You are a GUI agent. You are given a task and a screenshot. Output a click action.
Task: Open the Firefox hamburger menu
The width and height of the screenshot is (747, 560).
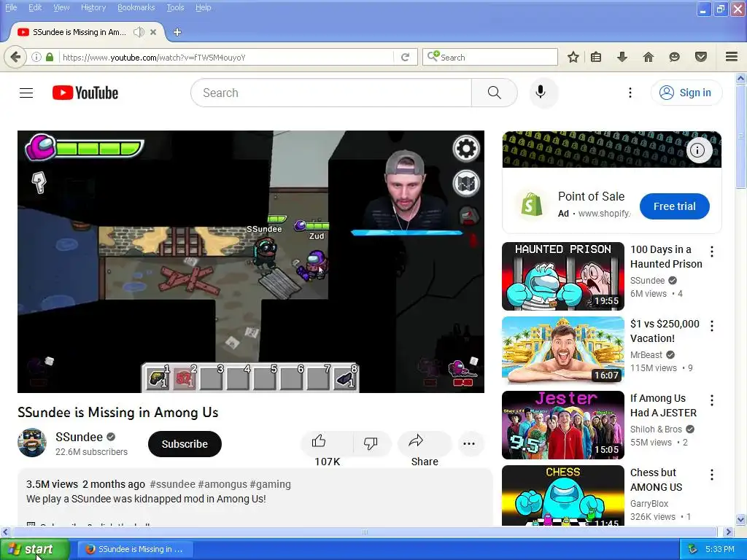(732, 57)
